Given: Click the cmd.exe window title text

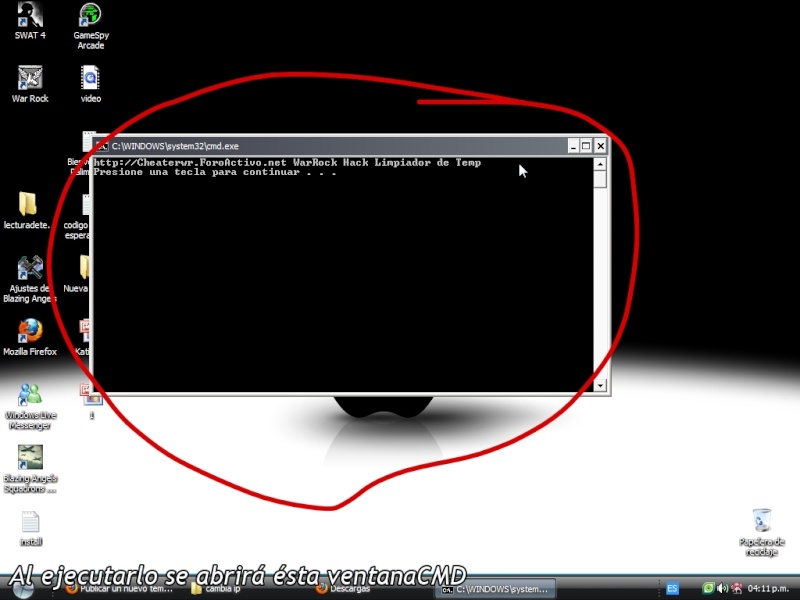Looking at the screenshot, I should tap(175, 146).
